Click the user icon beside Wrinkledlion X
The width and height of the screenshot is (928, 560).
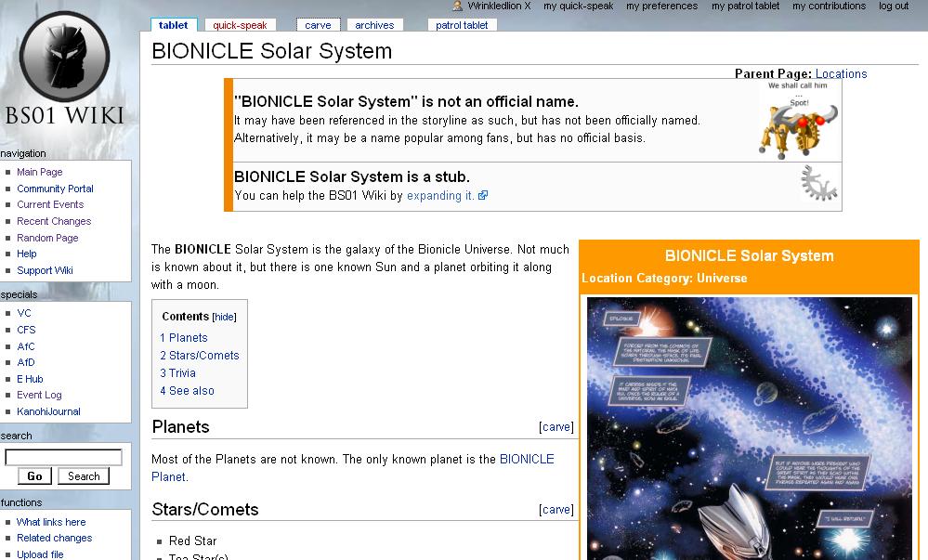(x=458, y=6)
